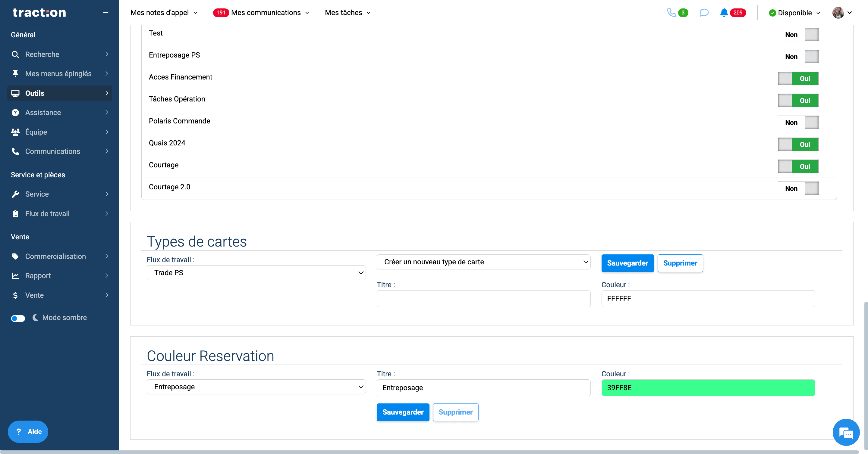Click Sauvegarder in Couleur Reservation

pos(403,412)
